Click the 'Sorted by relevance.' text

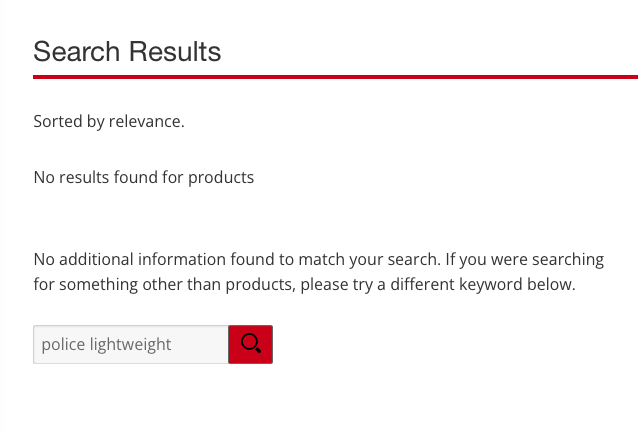click(x=109, y=121)
